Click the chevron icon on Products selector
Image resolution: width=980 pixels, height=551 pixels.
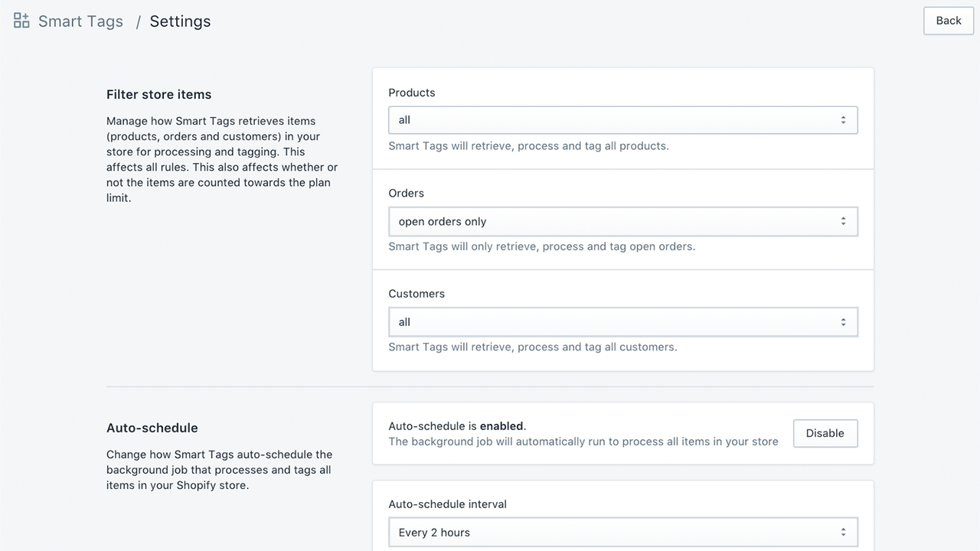(842, 119)
